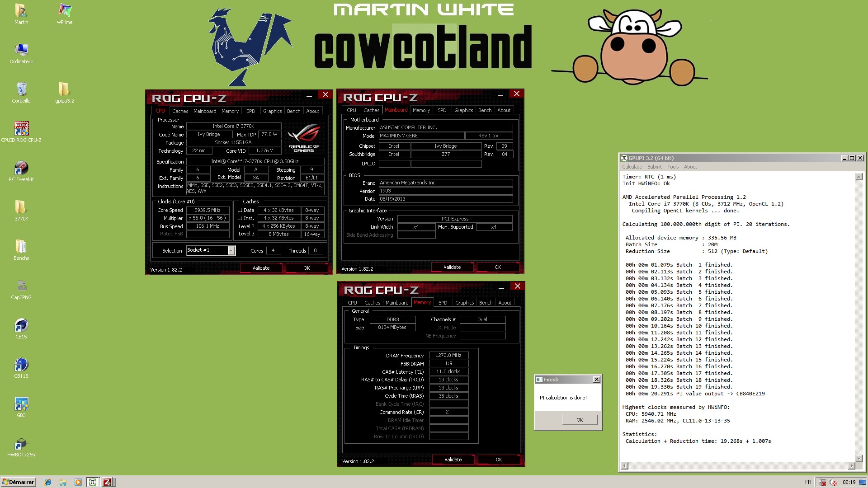Click the disconnected network tray icon
This screenshot has height=488, width=868.
click(x=822, y=483)
